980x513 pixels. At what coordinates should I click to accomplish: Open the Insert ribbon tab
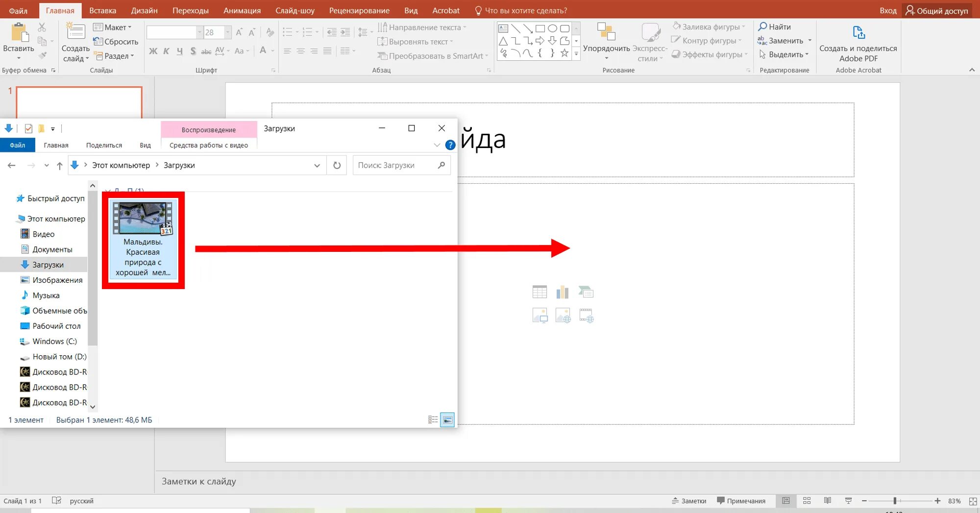click(x=103, y=10)
